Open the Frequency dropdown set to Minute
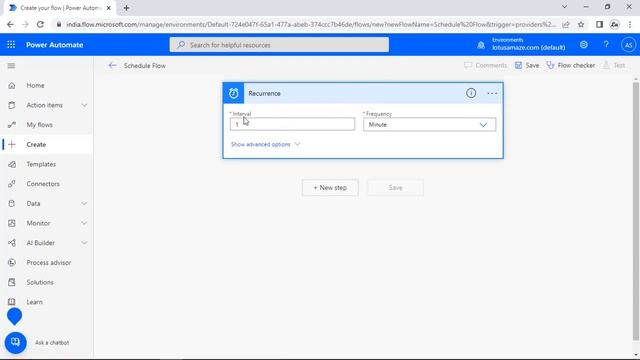Viewport: 640px width, 360px height. coord(429,124)
